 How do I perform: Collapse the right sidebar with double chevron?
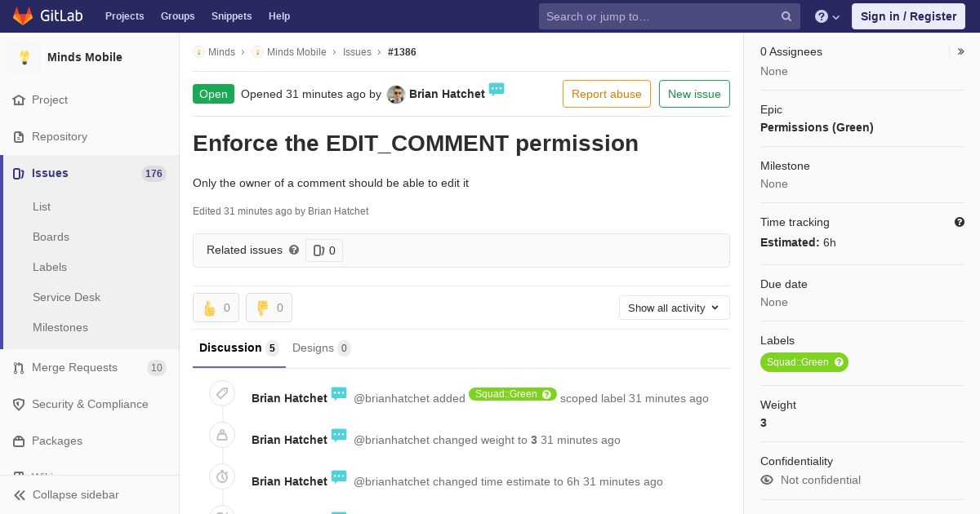[x=961, y=51]
